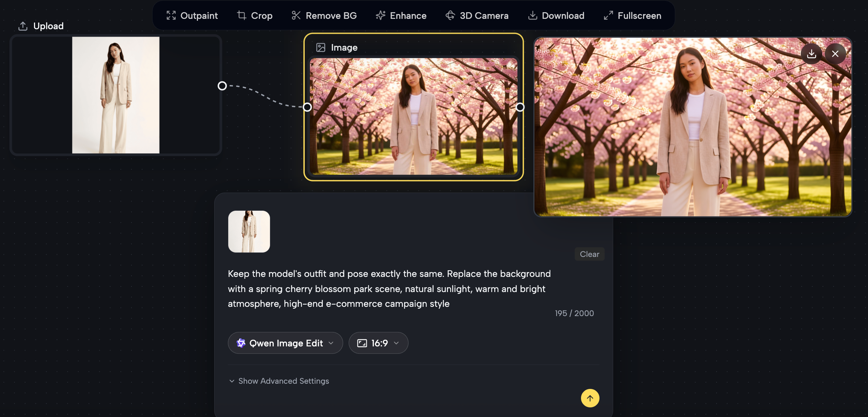Open the Qwen Image Edit model dropdown
The height and width of the screenshot is (417, 868).
(285, 343)
